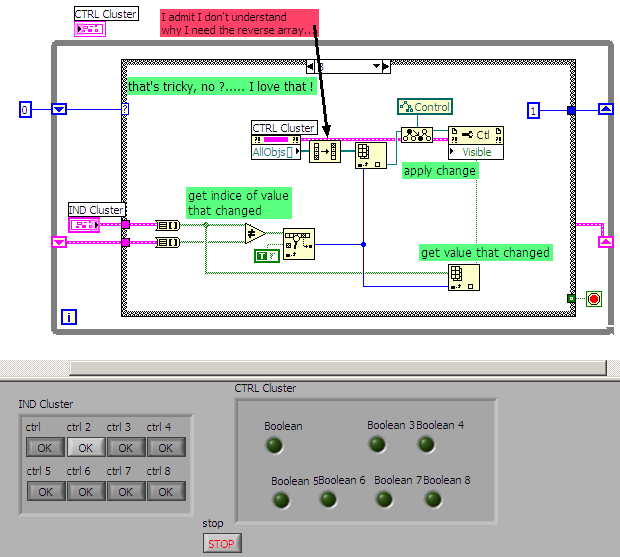This screenshot has height=557, width=620.
Task: Select the AllObjs[] property entry
Action: (276, 152)
